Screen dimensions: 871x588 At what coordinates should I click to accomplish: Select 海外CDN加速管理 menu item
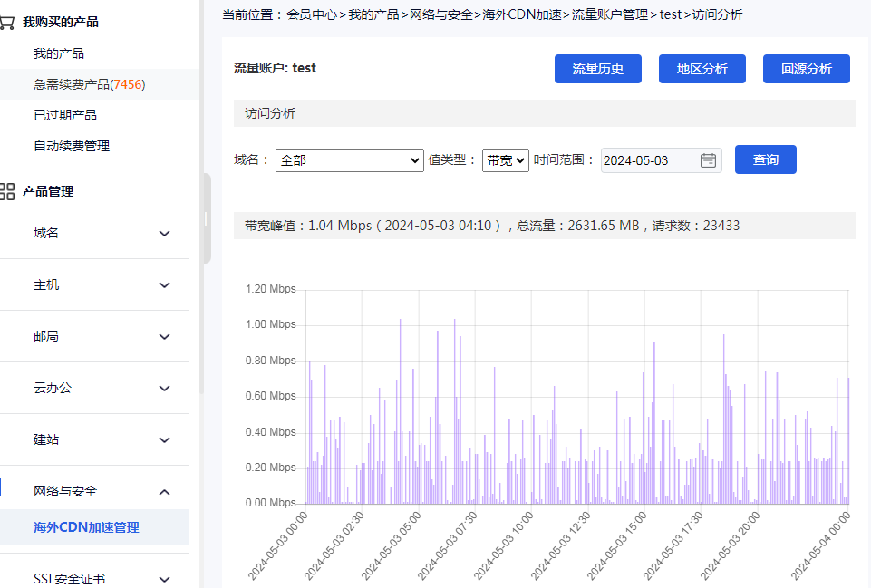click(86, 527)
